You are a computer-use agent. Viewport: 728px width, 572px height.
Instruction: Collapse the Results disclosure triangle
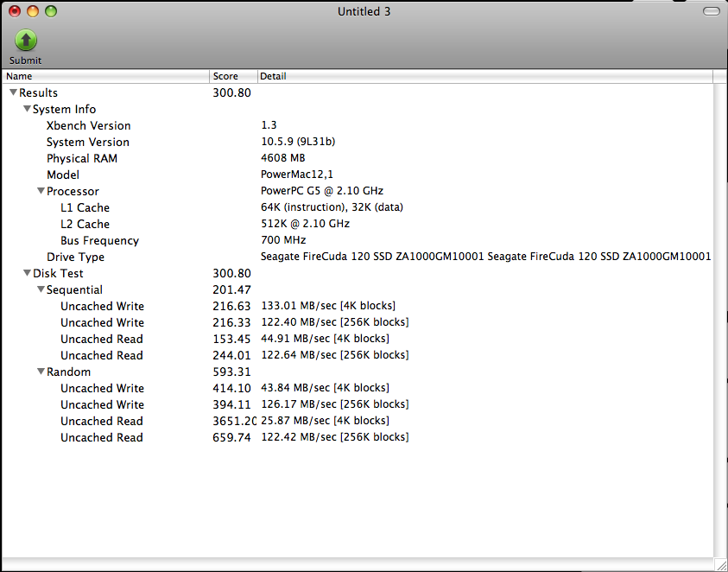(x=14, y=92)
